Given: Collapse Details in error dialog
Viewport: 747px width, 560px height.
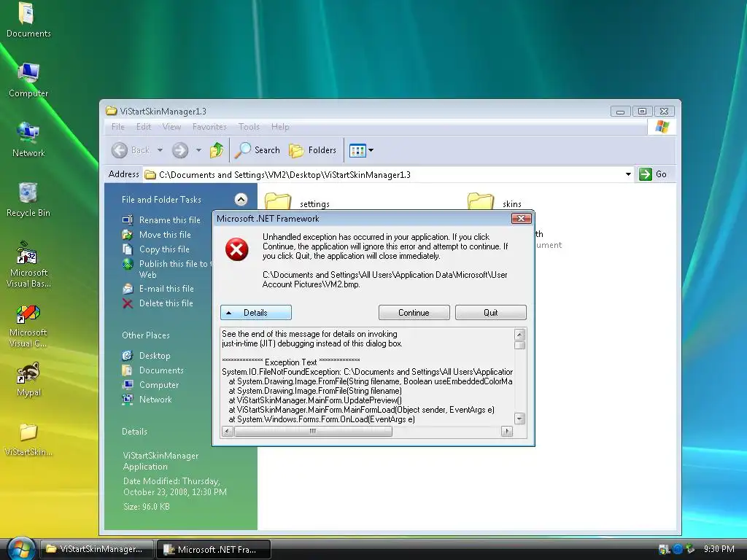Looking at the screenshot, I should click(256, 313).
